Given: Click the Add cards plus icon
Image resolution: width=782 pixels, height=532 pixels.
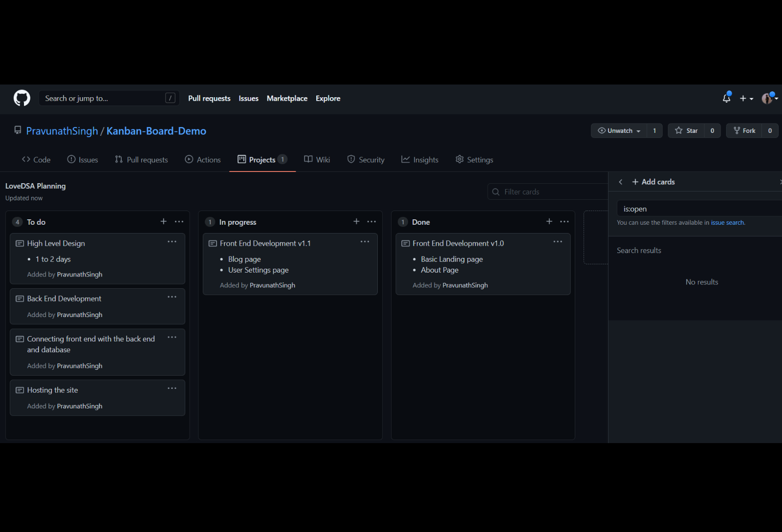Looking at the screenshot, I should click(x=635, y=182).
